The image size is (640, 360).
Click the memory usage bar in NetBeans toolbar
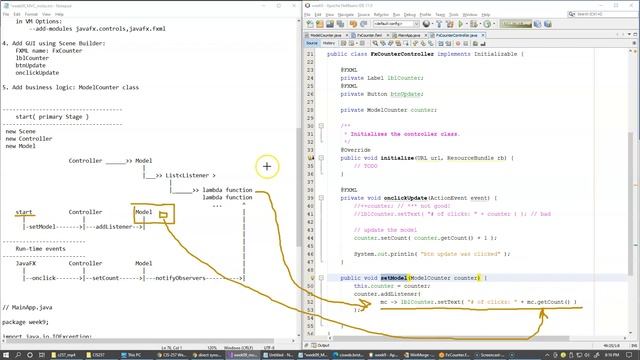(516, 24)
